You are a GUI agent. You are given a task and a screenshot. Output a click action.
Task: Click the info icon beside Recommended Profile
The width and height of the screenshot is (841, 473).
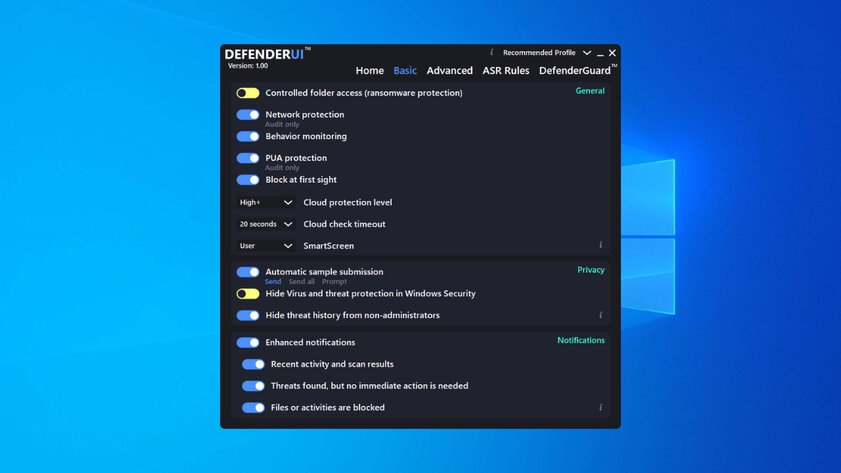pos(491,53)
